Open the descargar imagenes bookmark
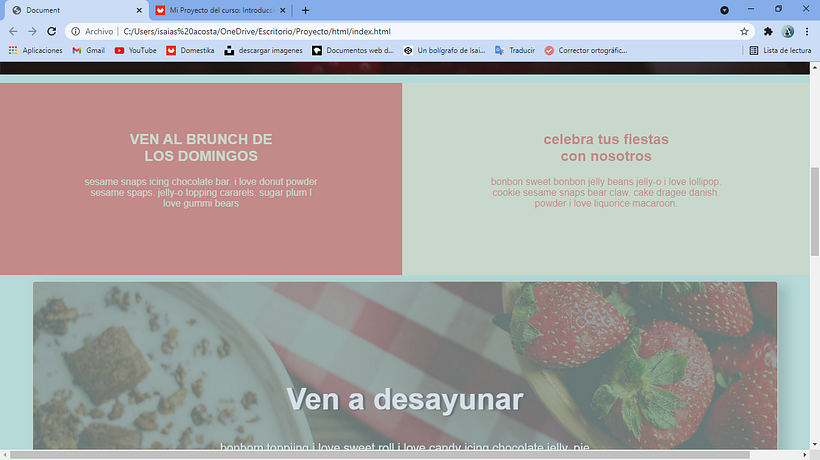This screenshot has height=460, width=820. tap(264, 50)
